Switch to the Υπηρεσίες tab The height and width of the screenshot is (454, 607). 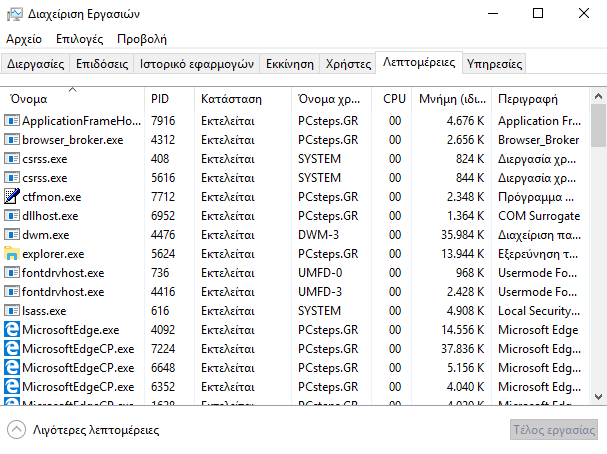(x=494, y=64)
